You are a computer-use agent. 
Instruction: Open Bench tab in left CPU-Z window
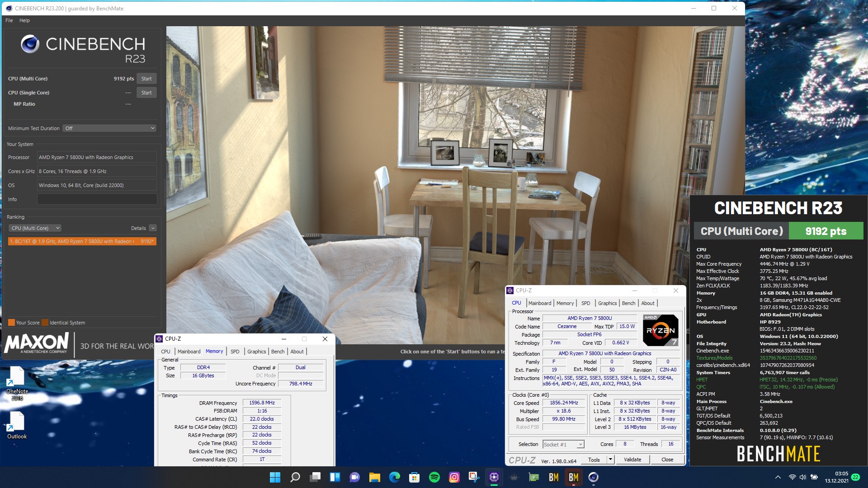point(278,352)
